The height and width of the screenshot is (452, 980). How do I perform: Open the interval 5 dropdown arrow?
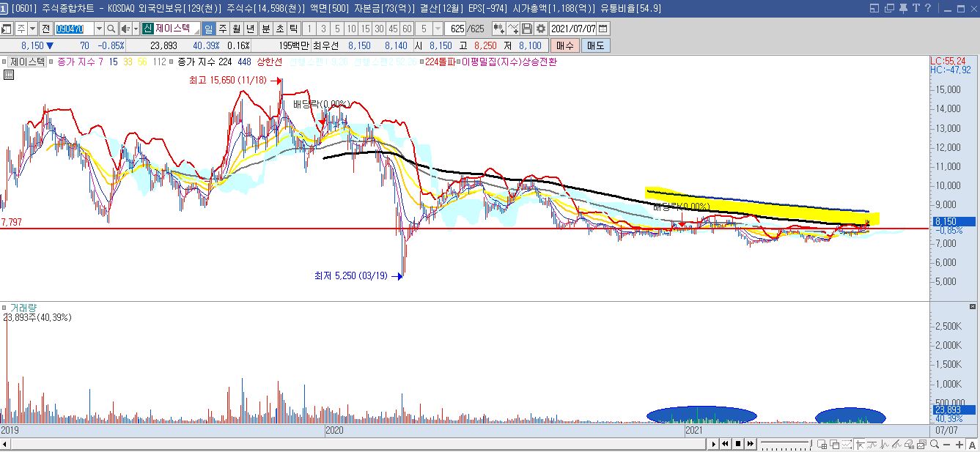(x=438, y=29)
